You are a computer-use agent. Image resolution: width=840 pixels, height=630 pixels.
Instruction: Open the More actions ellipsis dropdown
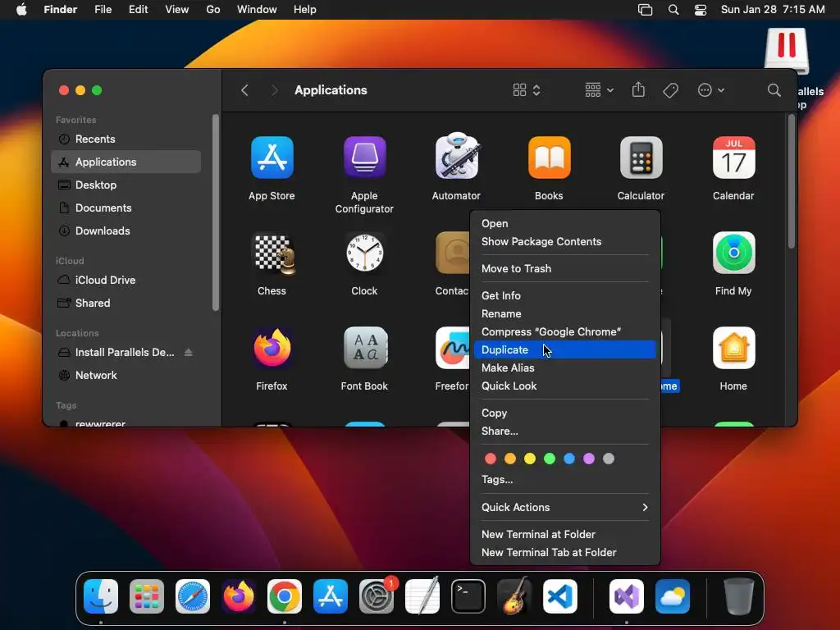[x=711, y=90]
